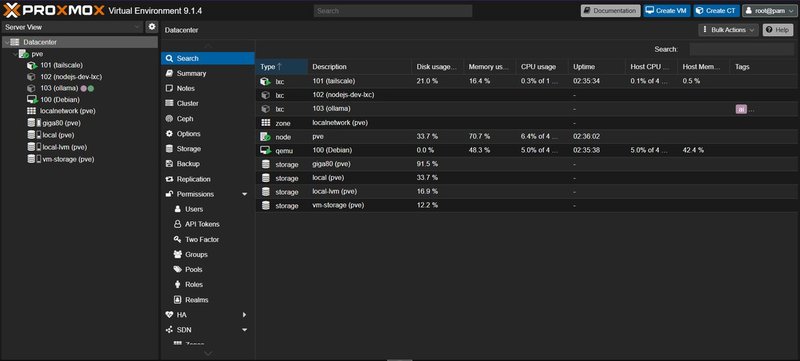This screenshot has height=361, width=800.
Task: Click the 70.7 % memory usage of pve
Action: tap(479, 137)
